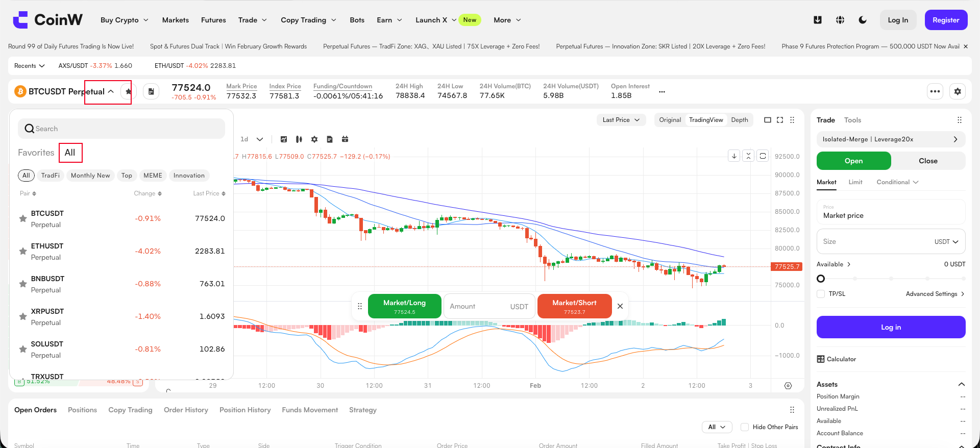Collapse the Assets section

[962, 384]
